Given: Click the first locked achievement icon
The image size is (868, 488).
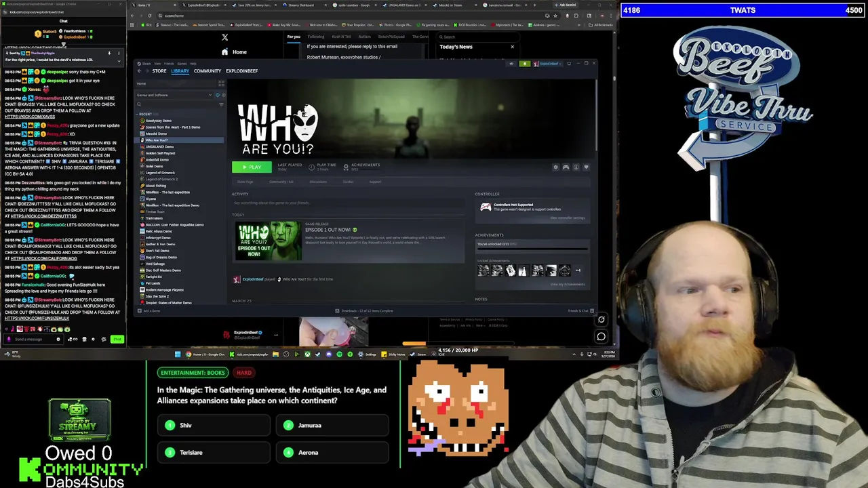Looking at the screenshot, I should 484,270.
